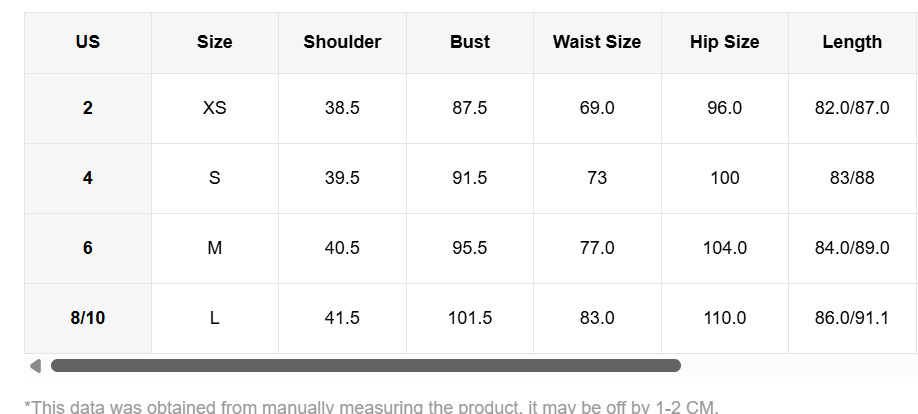Screen dimensions: 918x414
Task: Select the L size cell
Action: tap(214, 318)
